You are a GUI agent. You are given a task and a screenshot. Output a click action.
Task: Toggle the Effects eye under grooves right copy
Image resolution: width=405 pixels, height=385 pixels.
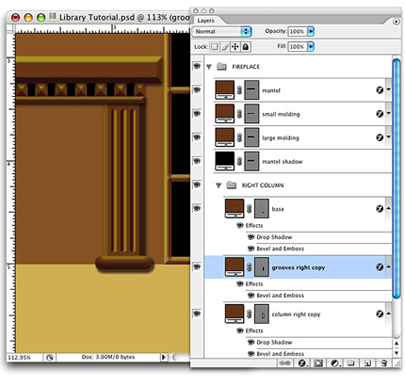240,284
